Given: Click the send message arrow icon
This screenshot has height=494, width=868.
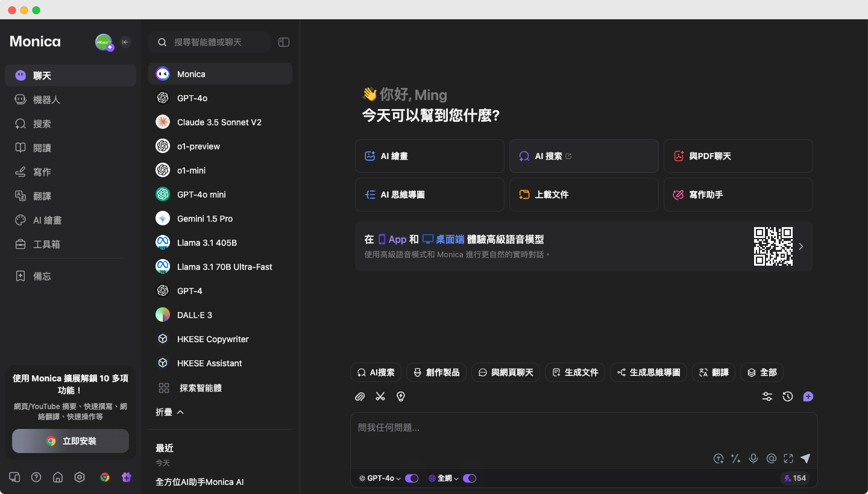Looking at the screenshot, I should coord(805,458).
